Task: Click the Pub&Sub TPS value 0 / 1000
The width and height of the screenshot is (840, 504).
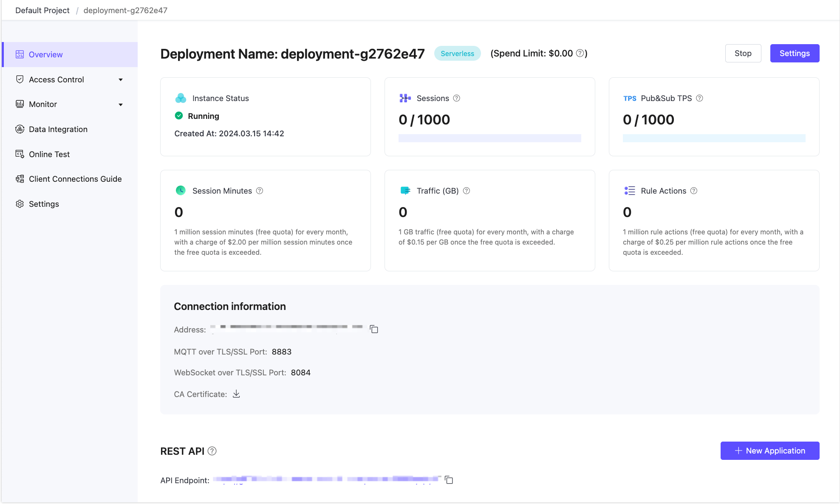Action: pos(648,120)
